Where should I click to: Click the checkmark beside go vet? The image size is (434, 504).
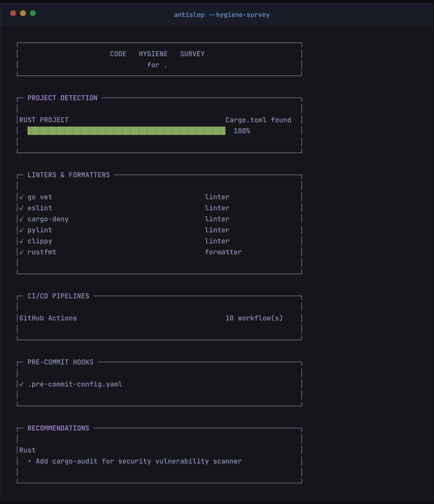22,197
